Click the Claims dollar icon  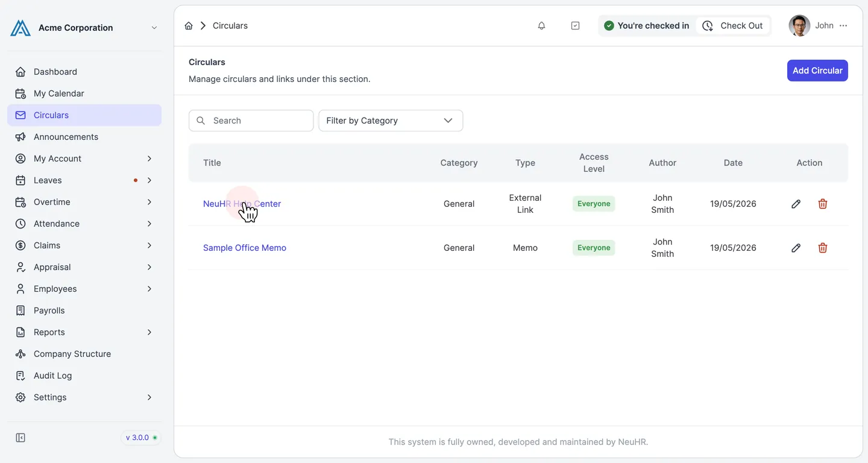(20, 245)
